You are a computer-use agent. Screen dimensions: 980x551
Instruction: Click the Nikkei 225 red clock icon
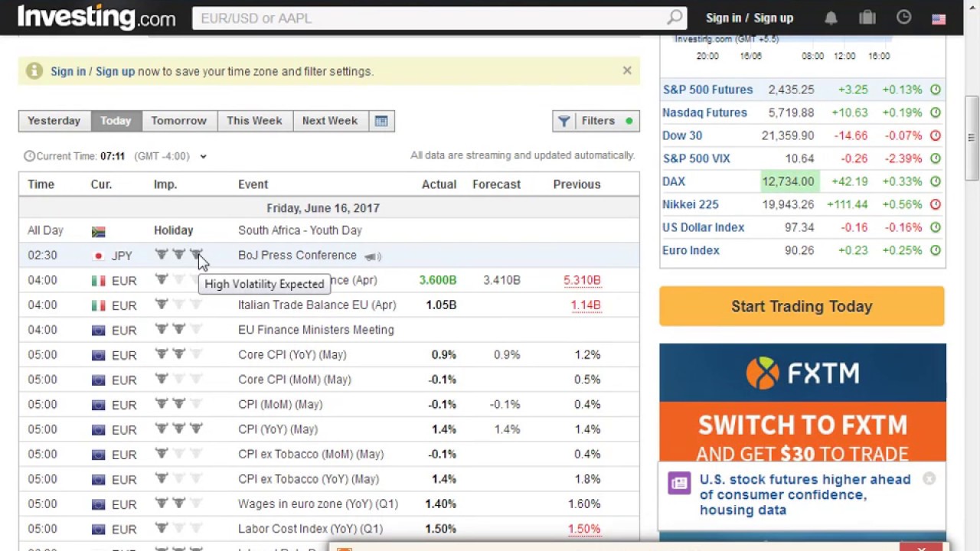pyautogui.click(x=936, y=204)
